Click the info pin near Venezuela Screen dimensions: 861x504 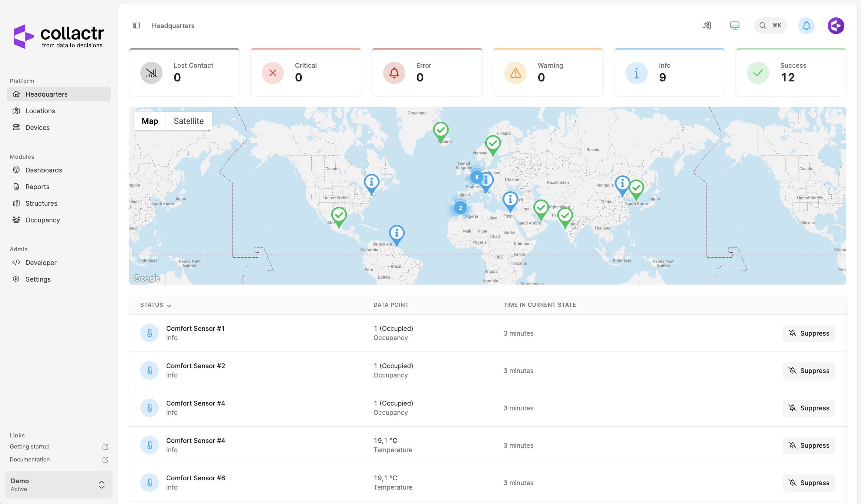point(396,233)
